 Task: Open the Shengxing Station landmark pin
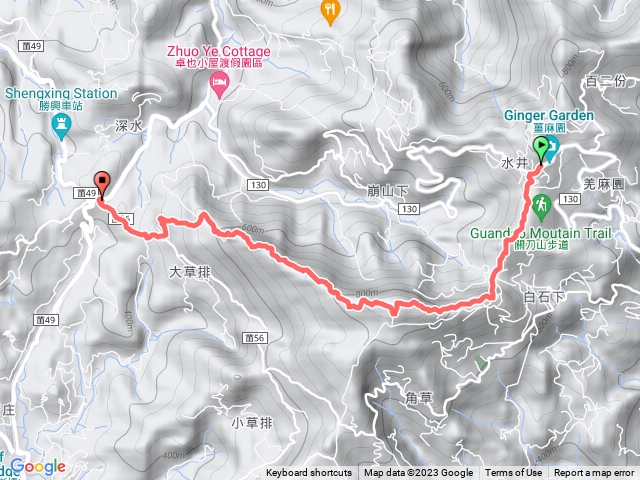point(62,127)
